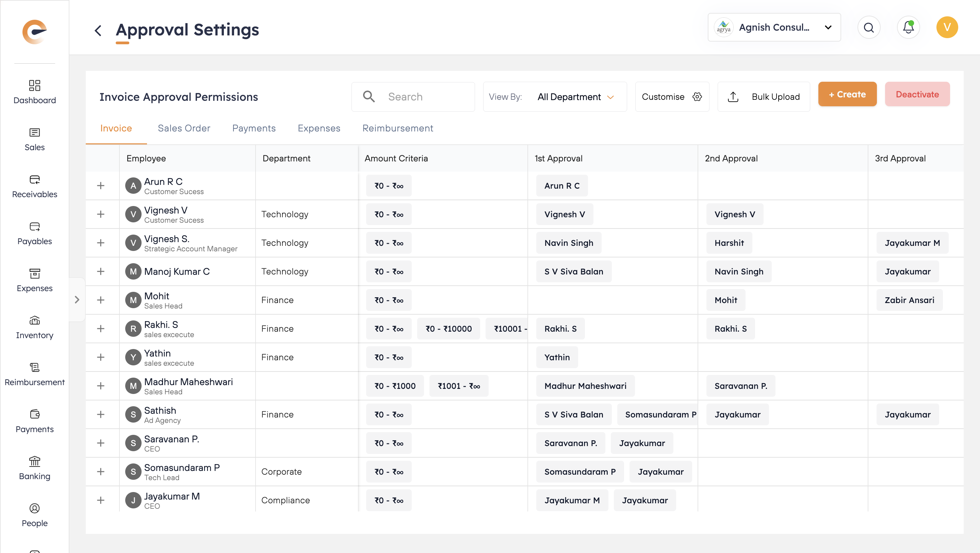
Task: Open the People sidebar icon
Action: click(35, 508)
